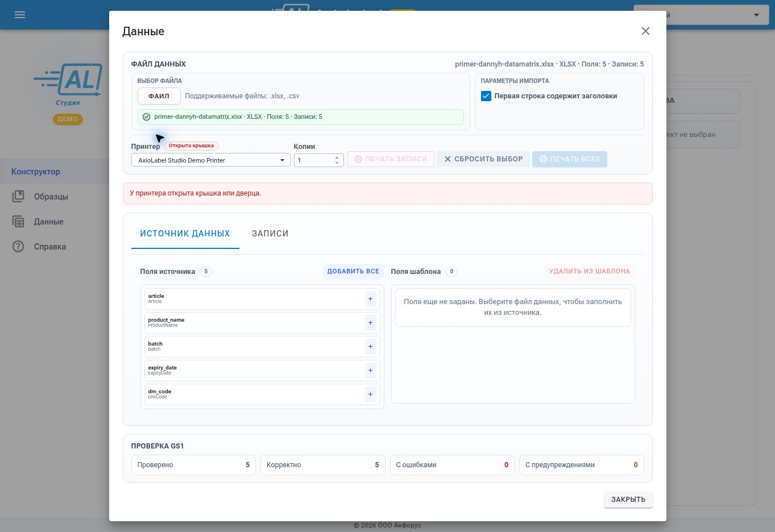Image resolution: width=775 pixels, height=532 pixels.
Task: Select the article source field row
Action: tap(262, 299)
